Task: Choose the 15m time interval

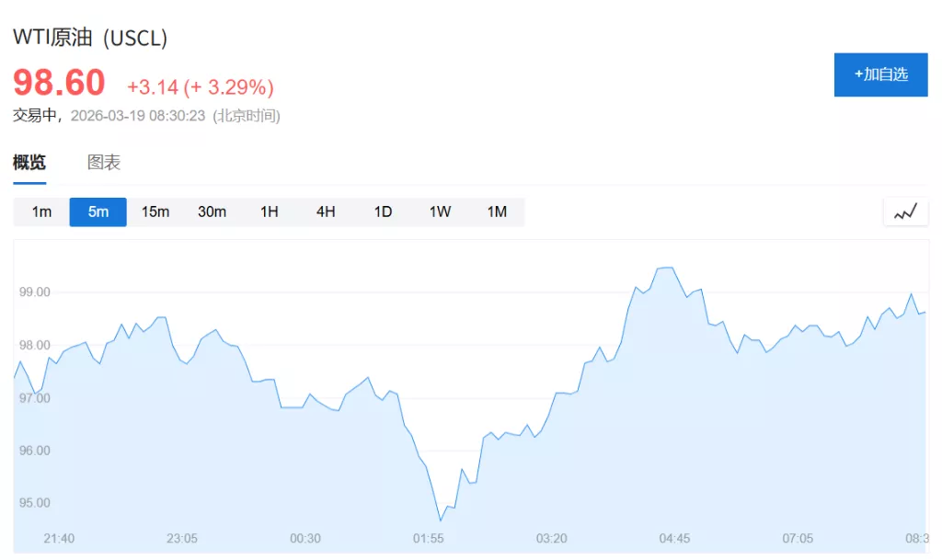Action: tap(155, 212)
